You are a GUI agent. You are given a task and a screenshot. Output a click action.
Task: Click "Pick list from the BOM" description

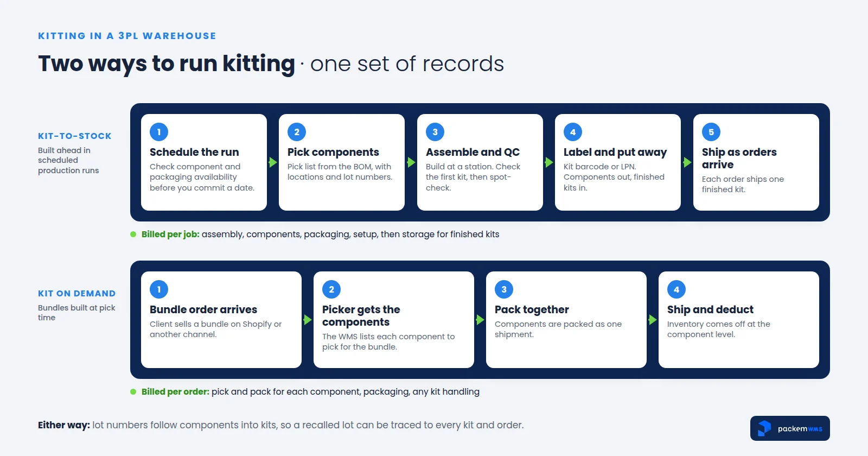[340, 172]
